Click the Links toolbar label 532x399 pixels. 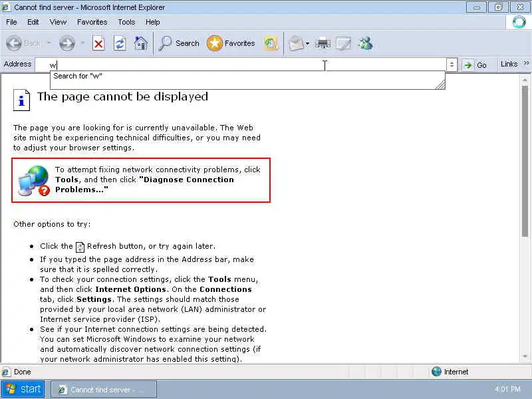coord(509,64)
